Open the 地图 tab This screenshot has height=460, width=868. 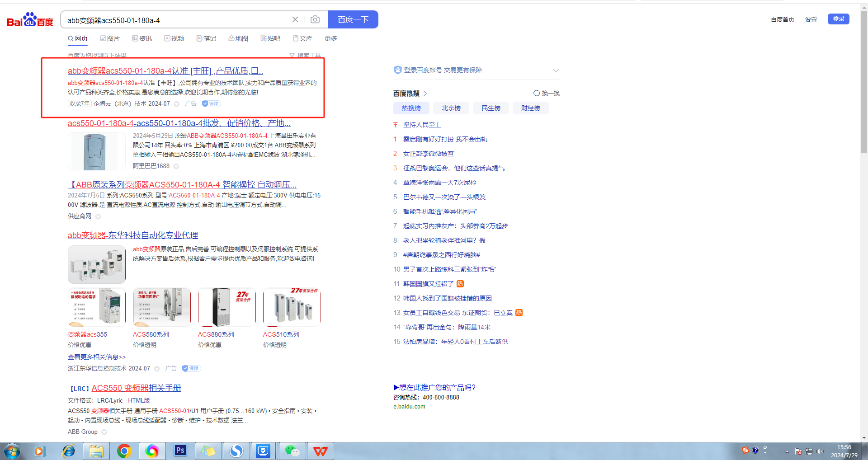point(238,38)
